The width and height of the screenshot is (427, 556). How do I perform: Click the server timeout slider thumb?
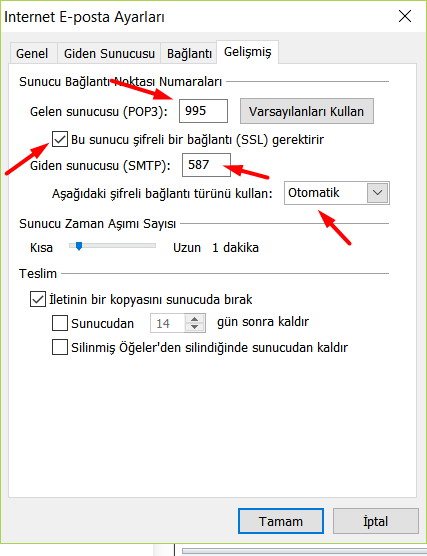point(79,246)
